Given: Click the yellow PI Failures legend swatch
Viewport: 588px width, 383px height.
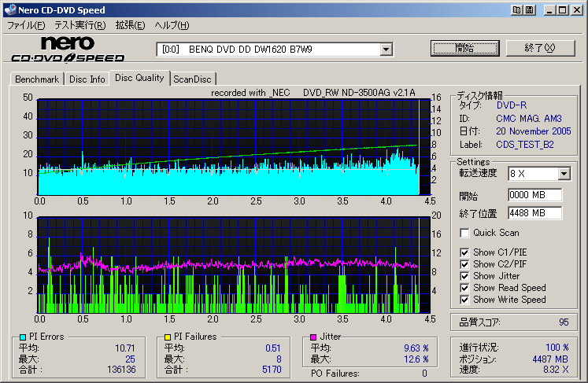Looking at the screenshot, I should [168, 337].
